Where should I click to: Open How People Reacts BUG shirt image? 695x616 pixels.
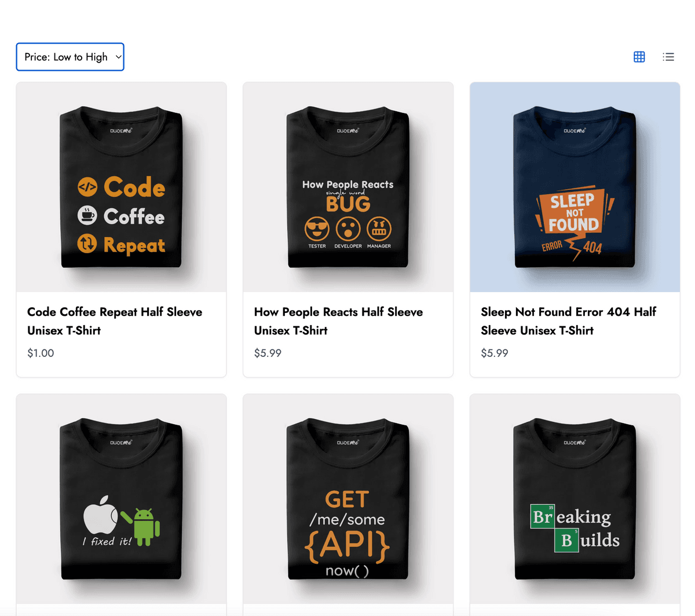(348, 187)
